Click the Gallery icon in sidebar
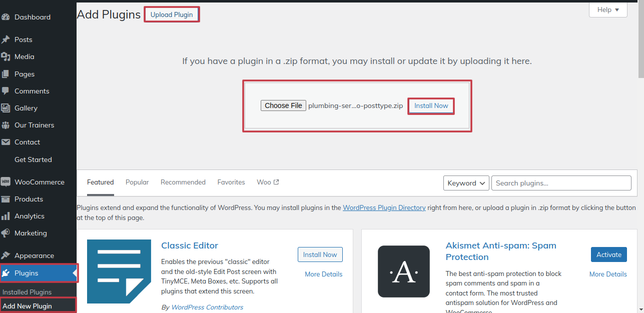The height and width of the screenshot is (313, 644). [x=6, y=108]
